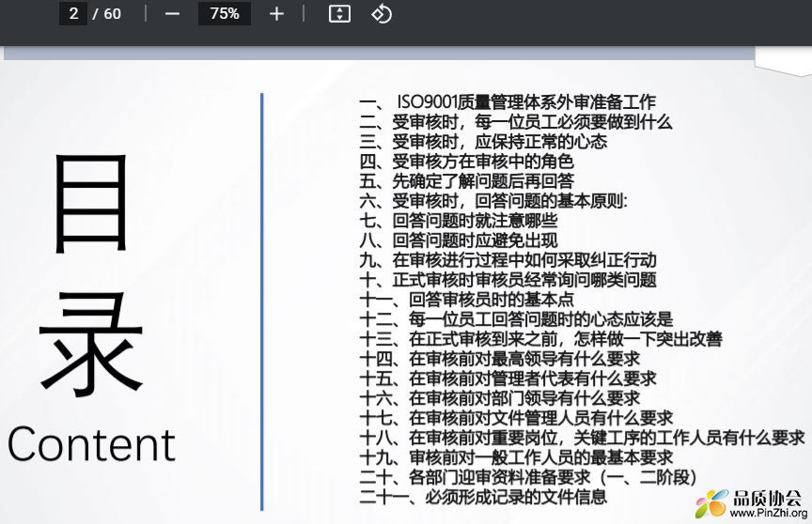Viewport: 812px width, 524px height.
Task: Click line 十六、在审核前对部门领导有什么要求
Action: point(500,398)
